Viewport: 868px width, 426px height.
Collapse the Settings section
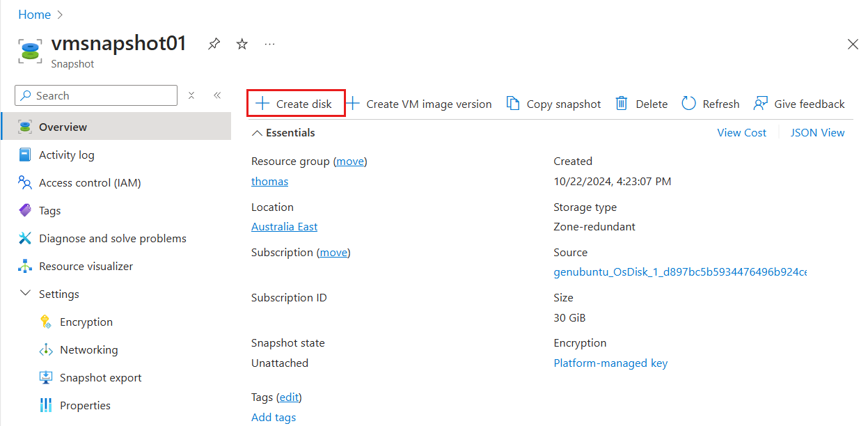tap(26, 293)
